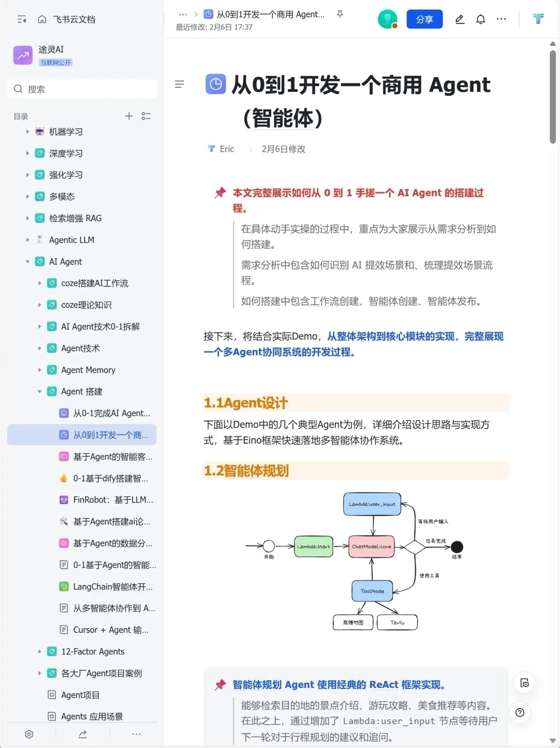This screenshot has width=560, height=748.
Task: Click the agent flowchart diagram image
Action: [x=355, y=561]
